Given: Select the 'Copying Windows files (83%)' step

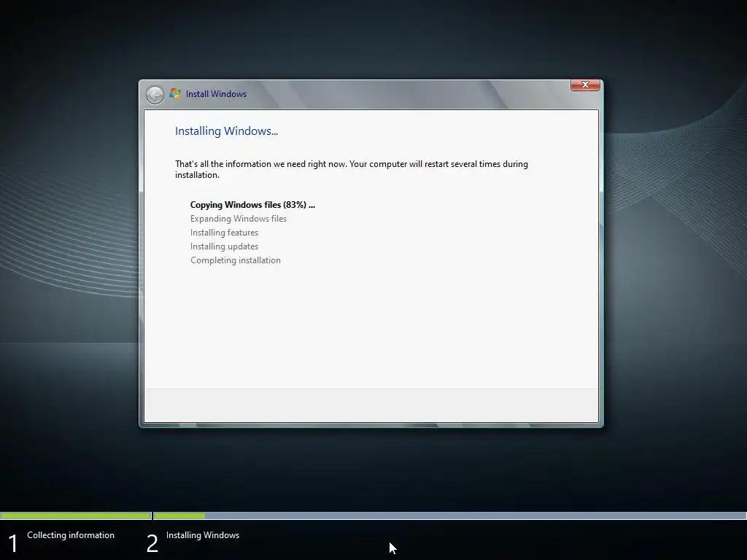Looking at the screenshot, I should click(x=252, y=205).
